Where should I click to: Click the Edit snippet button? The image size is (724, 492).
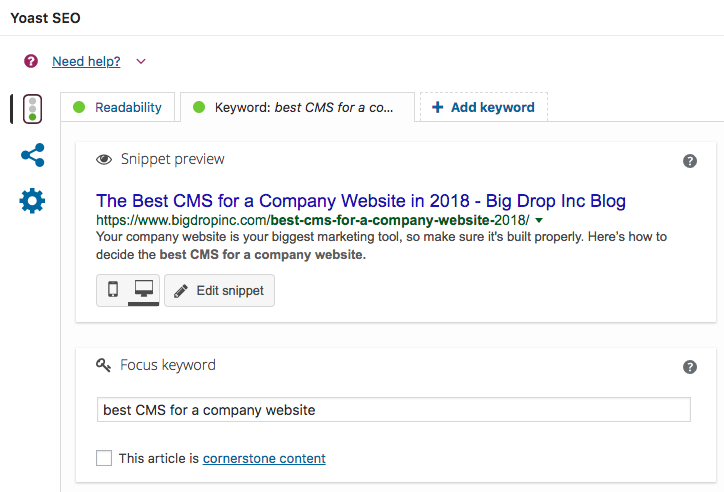click(219, 290)
